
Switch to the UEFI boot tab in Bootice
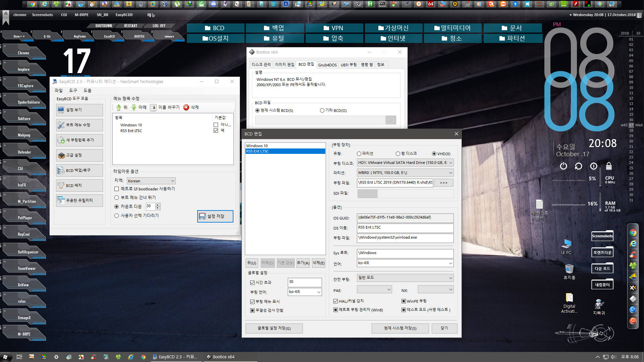[x=349, y=65]
